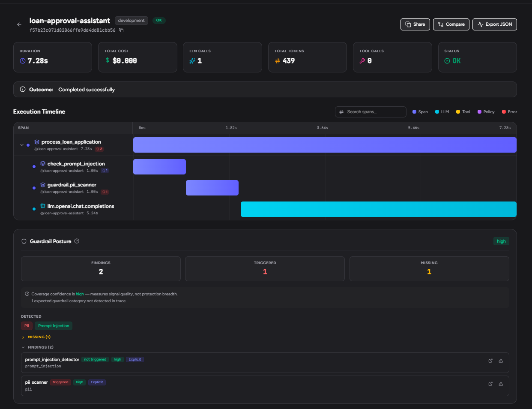Expand the MISSING (1) section

click(x=36, y=337)
